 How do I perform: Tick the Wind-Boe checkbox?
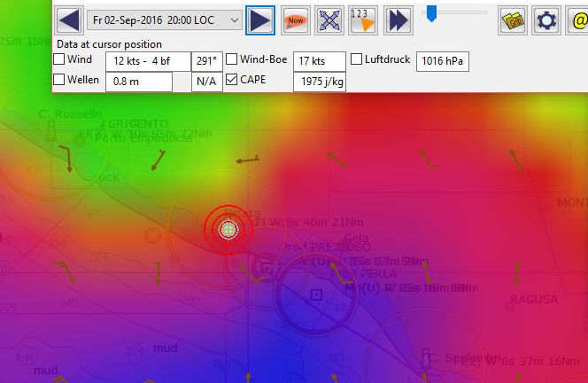tap(232, 59)
